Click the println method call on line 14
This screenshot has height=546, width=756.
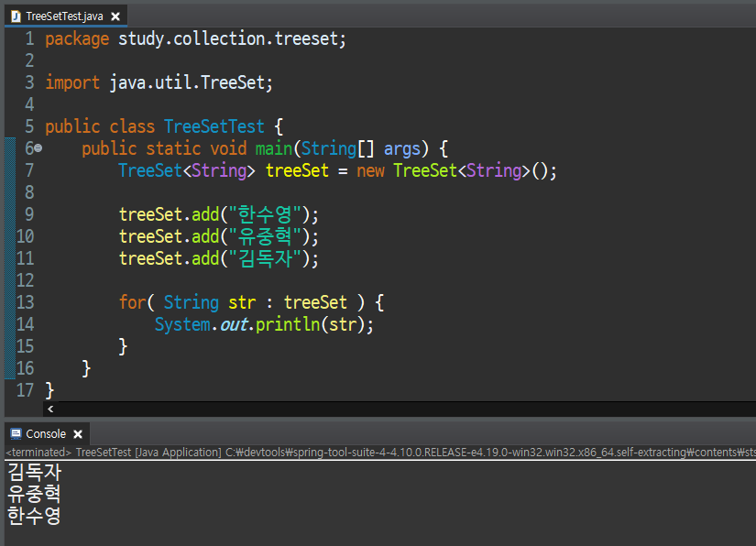click(288, 325)
